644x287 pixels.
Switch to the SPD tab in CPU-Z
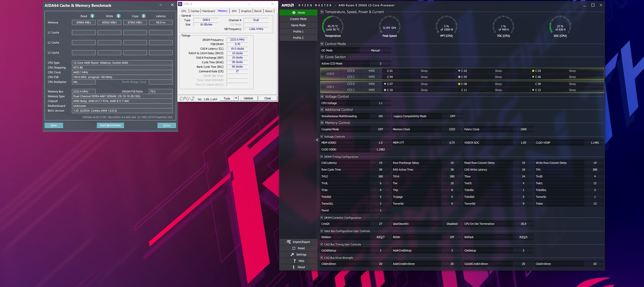[234, 11]
